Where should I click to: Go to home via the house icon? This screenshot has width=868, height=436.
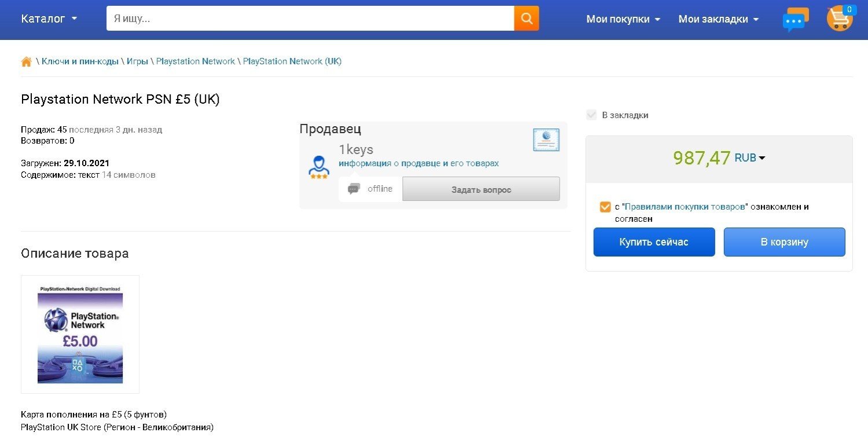(x=27, y=61)
